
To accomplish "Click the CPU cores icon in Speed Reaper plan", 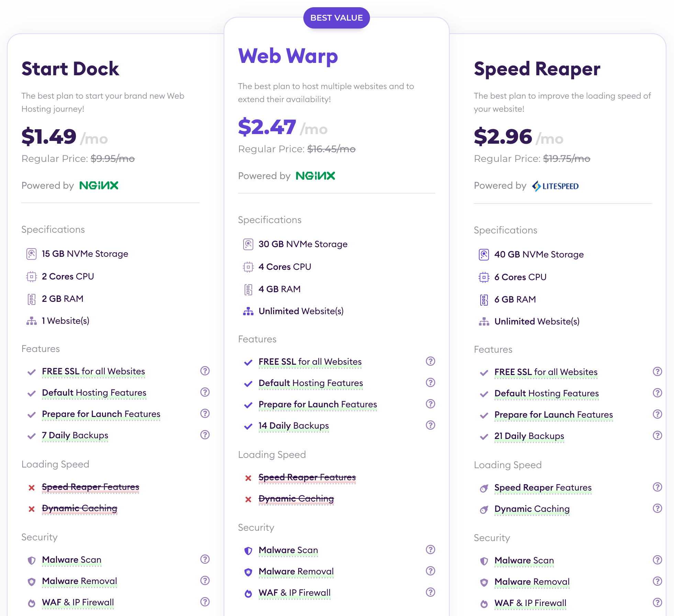I will click(x=484, y=277).
